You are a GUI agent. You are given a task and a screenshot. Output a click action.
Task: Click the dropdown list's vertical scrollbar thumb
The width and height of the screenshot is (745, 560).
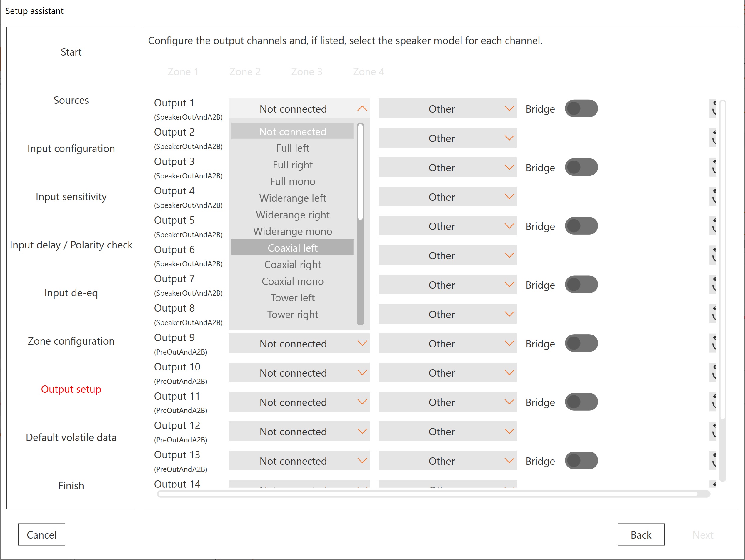click(360, 172)
